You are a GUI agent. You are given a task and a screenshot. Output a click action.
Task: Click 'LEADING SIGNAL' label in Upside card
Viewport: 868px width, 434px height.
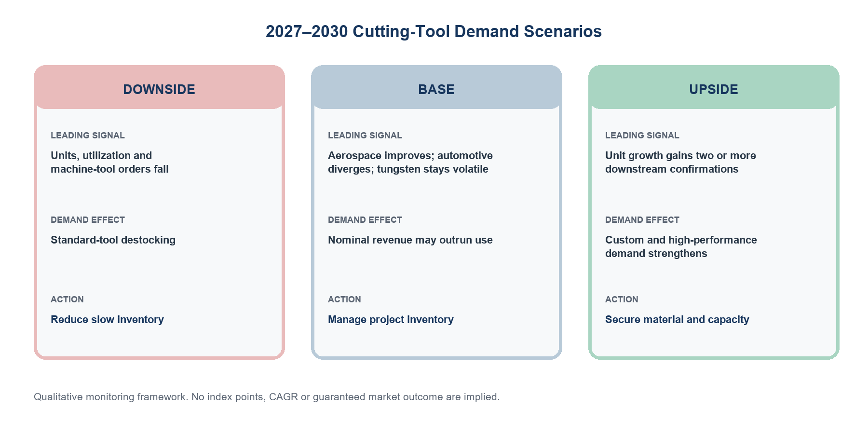pos(642,136)
